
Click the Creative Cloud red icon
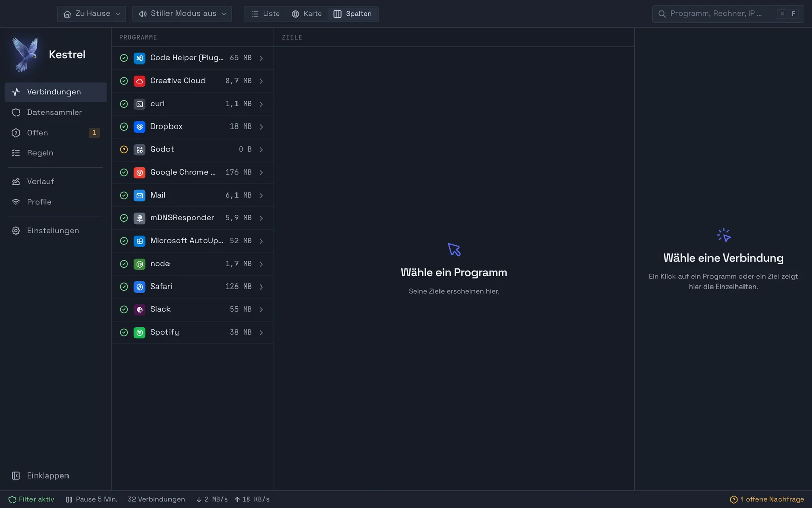[140, 81]
